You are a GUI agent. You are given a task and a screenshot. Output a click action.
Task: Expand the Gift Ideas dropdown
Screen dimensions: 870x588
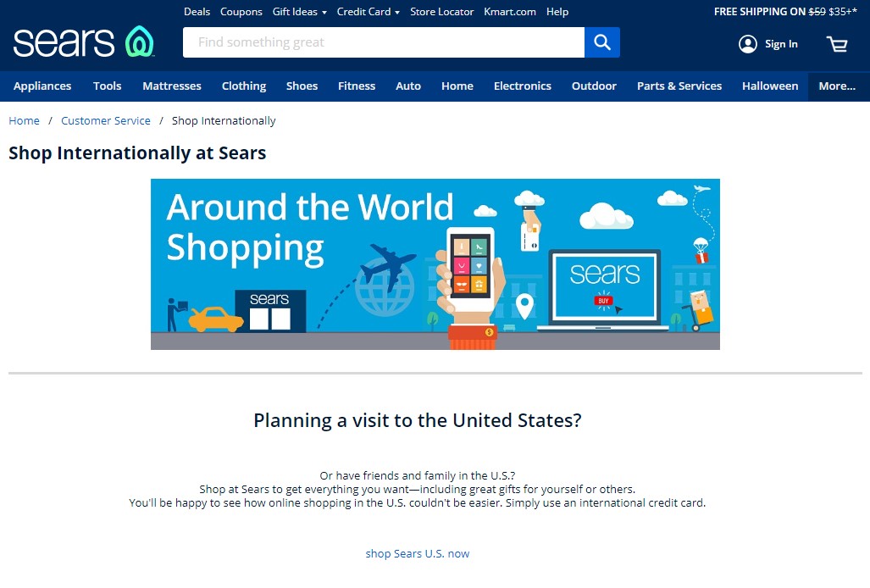click(x=300, y=12)
